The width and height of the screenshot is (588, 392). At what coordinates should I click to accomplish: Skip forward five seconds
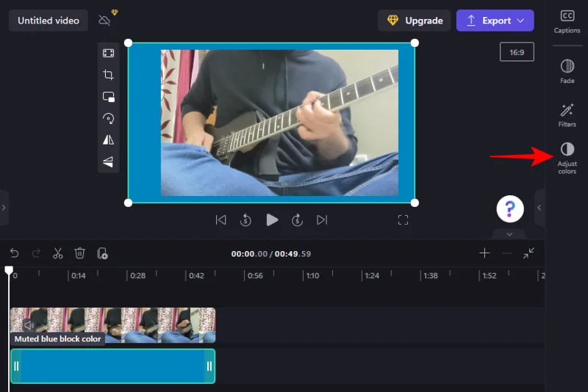point(298,219)
